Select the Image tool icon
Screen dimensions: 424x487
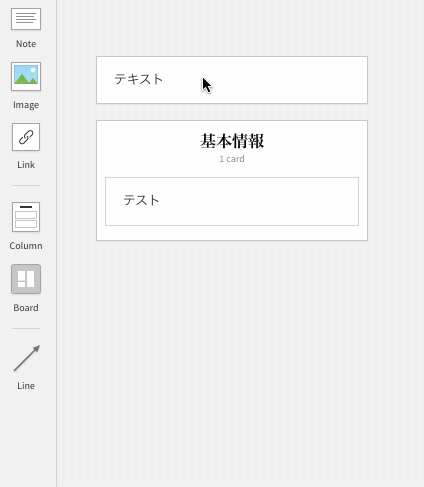[x=26, y=76]
